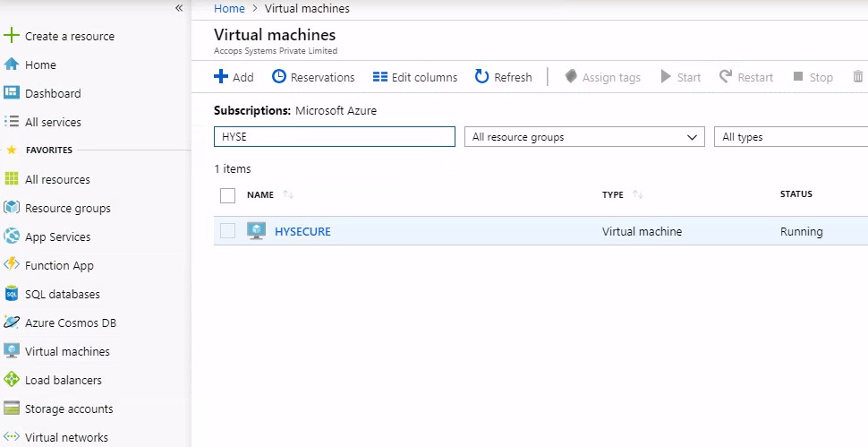Click the STATUS column header
The image size is (868, 447).
(796, 193)
